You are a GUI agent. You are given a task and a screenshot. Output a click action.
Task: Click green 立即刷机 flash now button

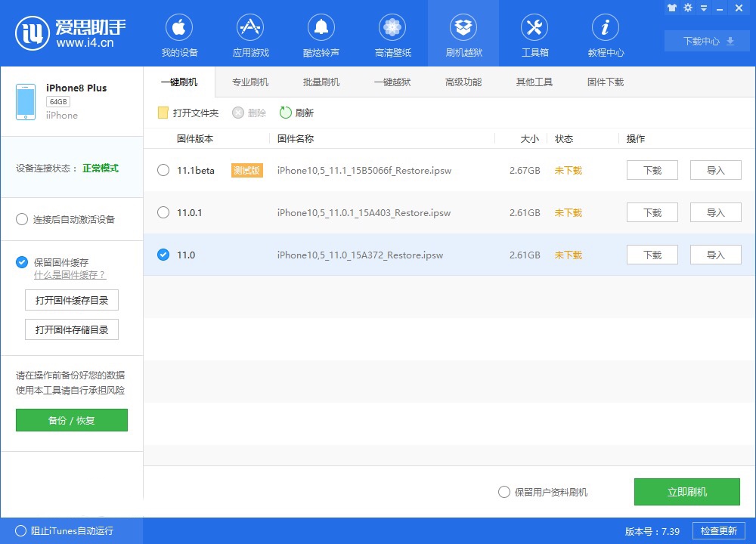(686, 492)
